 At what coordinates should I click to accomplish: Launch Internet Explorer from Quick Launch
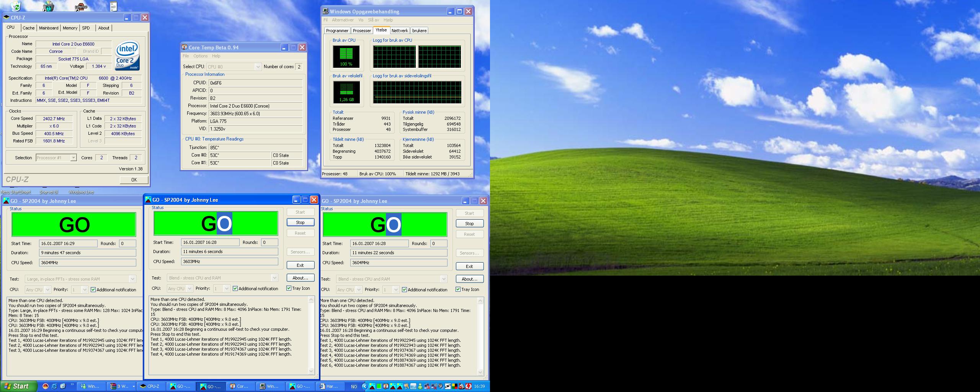tap(54, 386)
